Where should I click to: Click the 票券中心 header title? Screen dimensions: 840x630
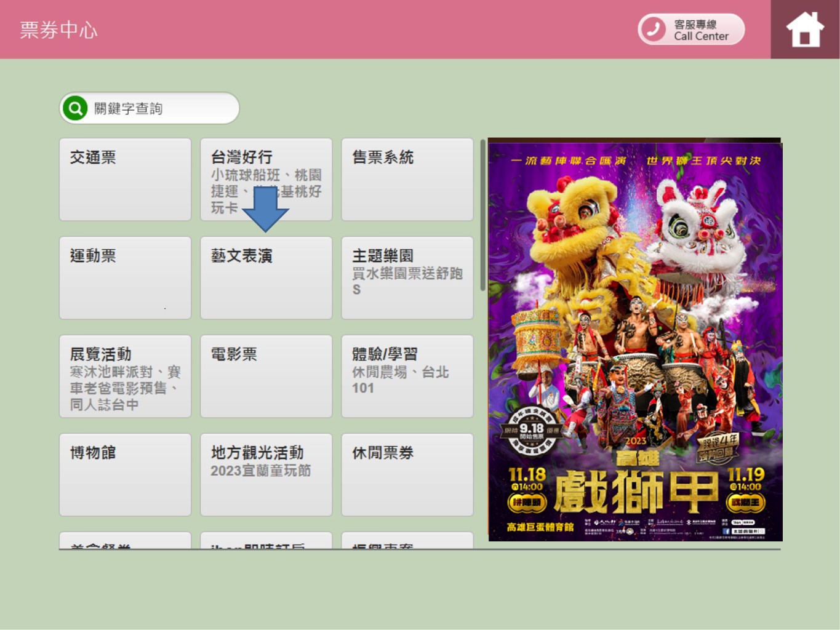[58, 30]
